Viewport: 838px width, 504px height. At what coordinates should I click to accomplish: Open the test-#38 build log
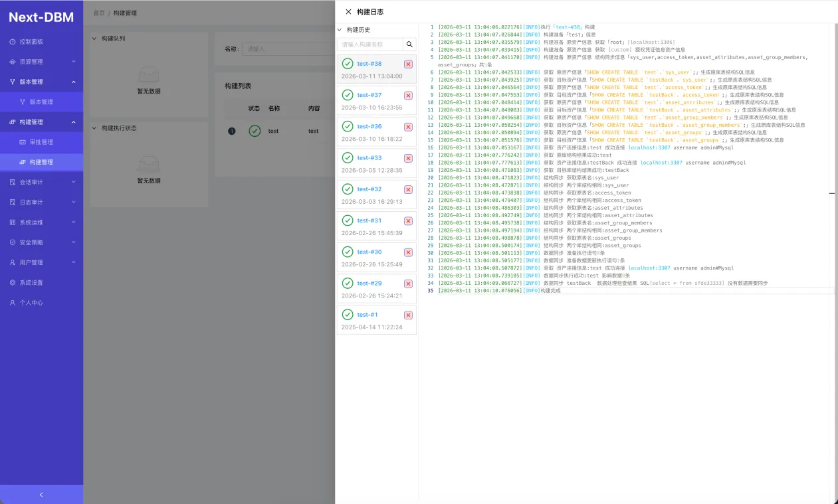tap(369, 64)
